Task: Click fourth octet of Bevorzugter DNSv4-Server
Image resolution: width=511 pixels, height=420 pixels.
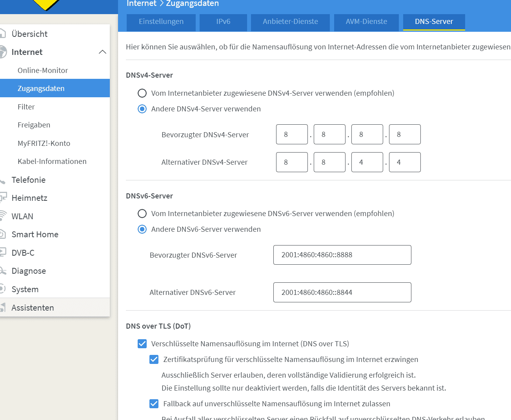Action: pos(405,134)
